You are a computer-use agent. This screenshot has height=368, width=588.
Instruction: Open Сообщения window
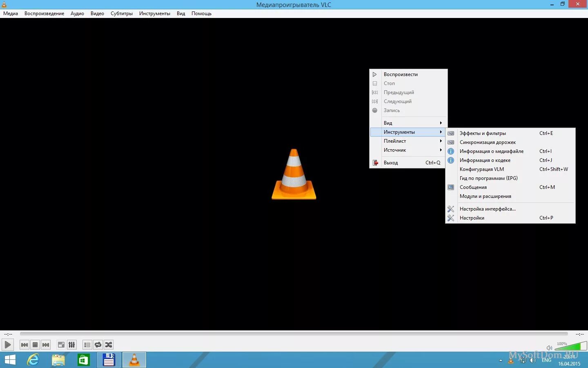510,187
